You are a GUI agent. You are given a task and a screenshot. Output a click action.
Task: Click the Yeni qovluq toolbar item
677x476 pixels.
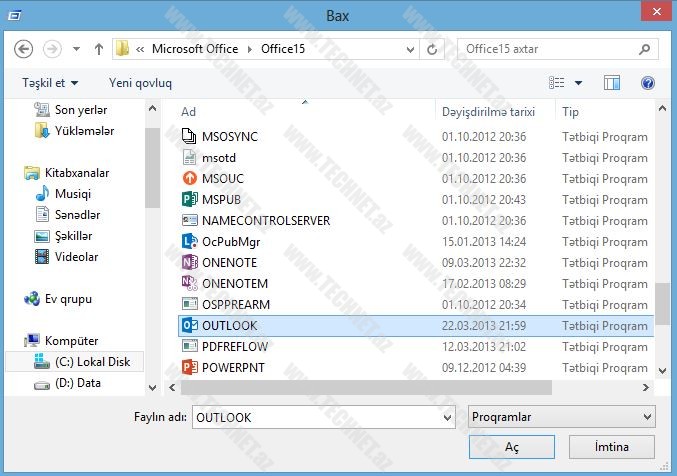point(140,83)
